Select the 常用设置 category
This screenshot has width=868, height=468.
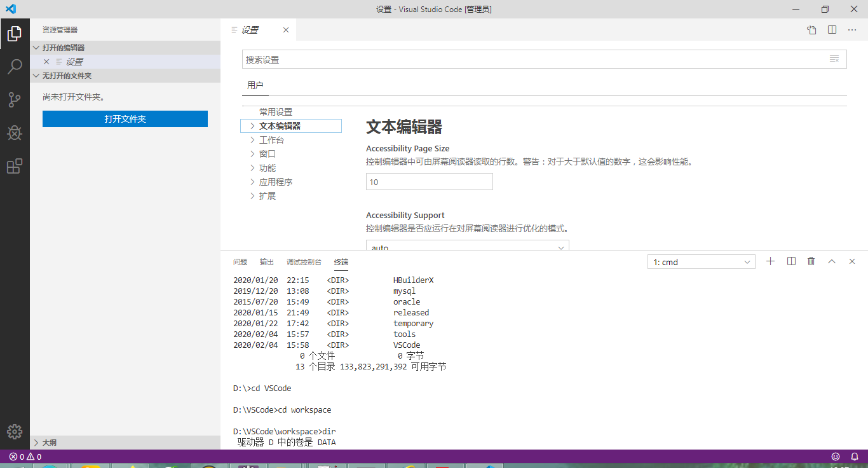(x=276, y=112)
